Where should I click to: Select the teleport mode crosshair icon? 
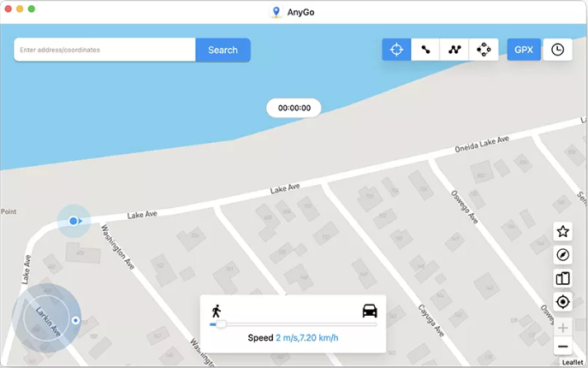click(396, 50)
